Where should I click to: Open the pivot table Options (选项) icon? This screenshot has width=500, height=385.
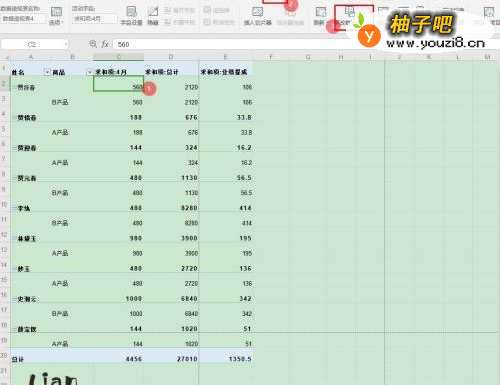(x=55, y=15)
